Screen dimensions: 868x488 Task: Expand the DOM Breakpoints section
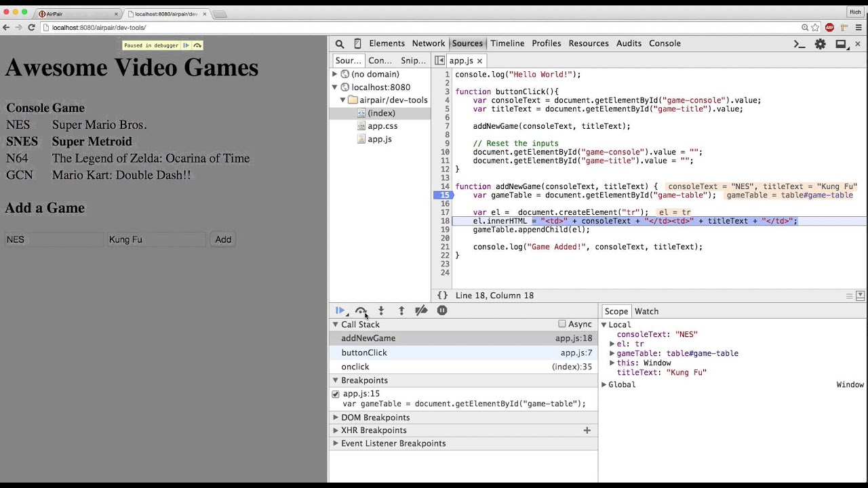click(335, 418)
